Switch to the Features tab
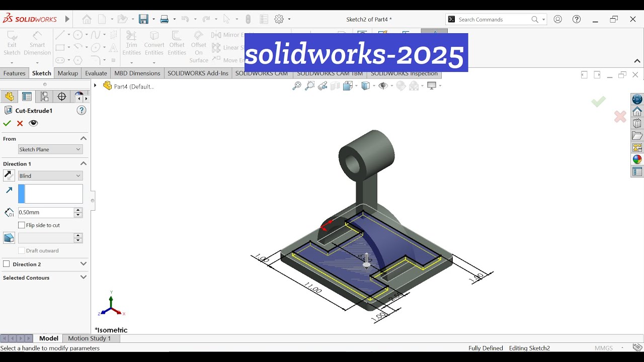The height and width of the screenshot is (362, 644). (x=15, y=73)
